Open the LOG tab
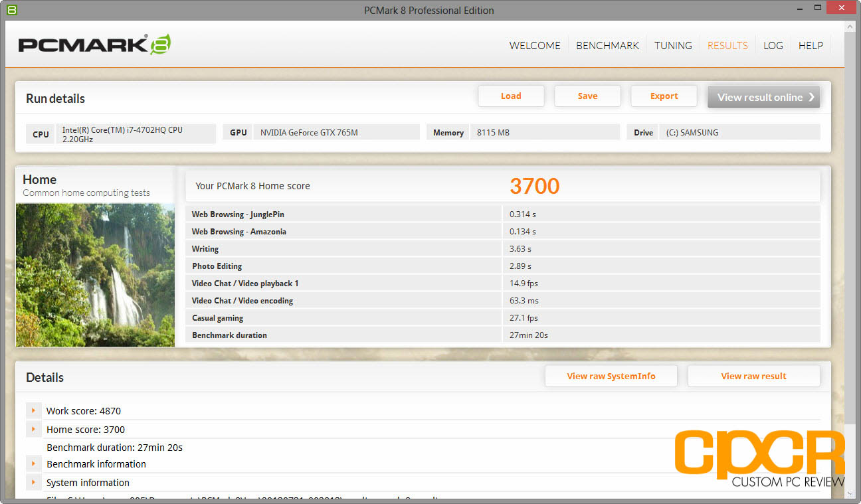This screenshot has width=861, height=504. [x=773, y=45]
